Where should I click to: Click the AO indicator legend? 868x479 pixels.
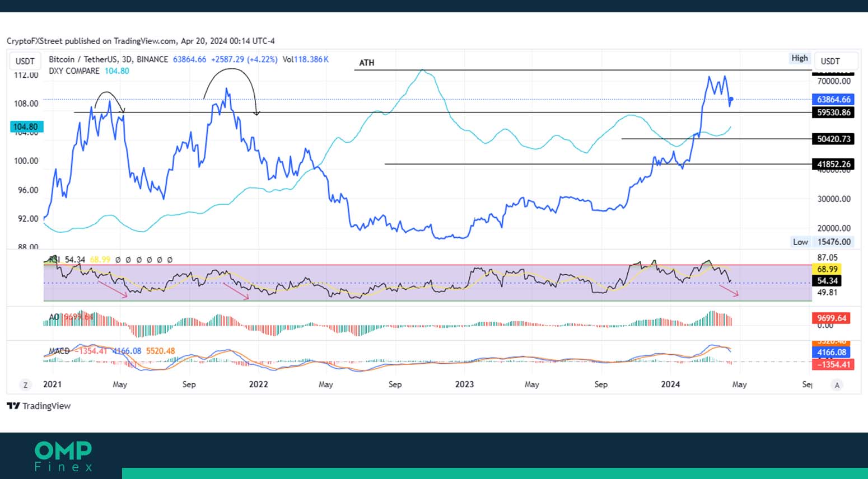[x=54, y=317]
